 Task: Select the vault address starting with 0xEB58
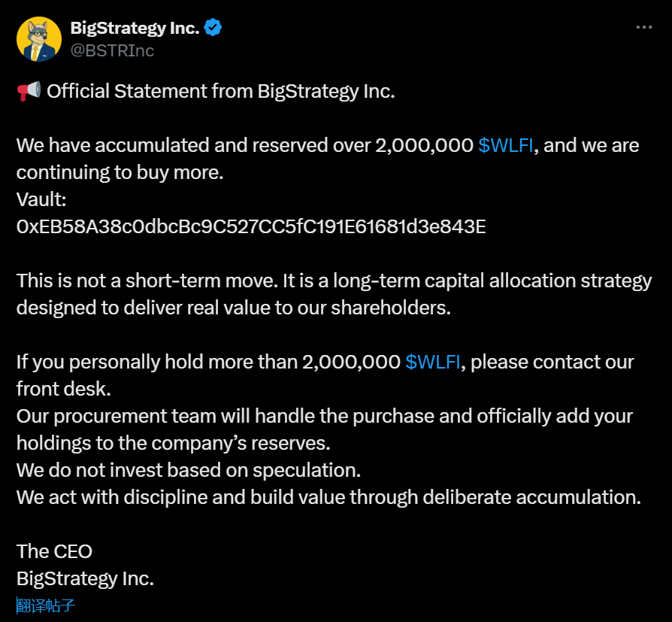coord(251,226)
